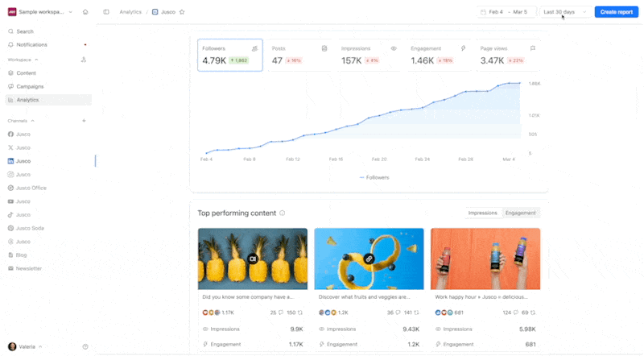
Task: Go to Content in the sidebar
Action: pos(26,72)
